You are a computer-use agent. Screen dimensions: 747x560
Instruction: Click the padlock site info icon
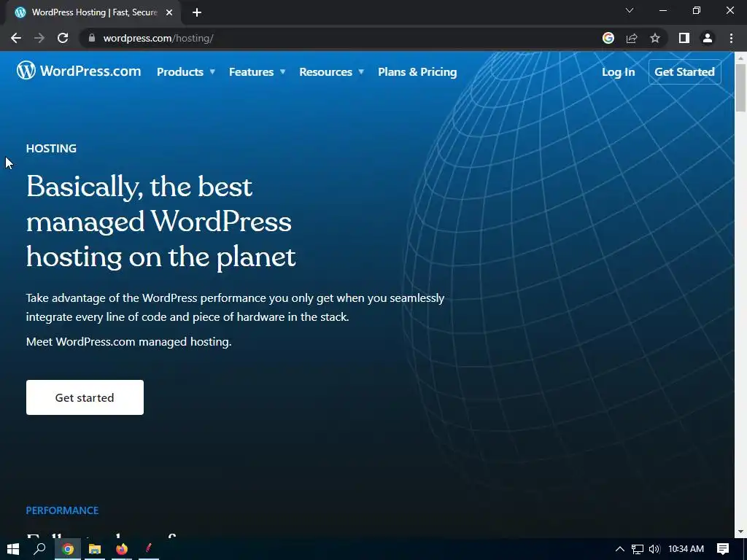92,38
